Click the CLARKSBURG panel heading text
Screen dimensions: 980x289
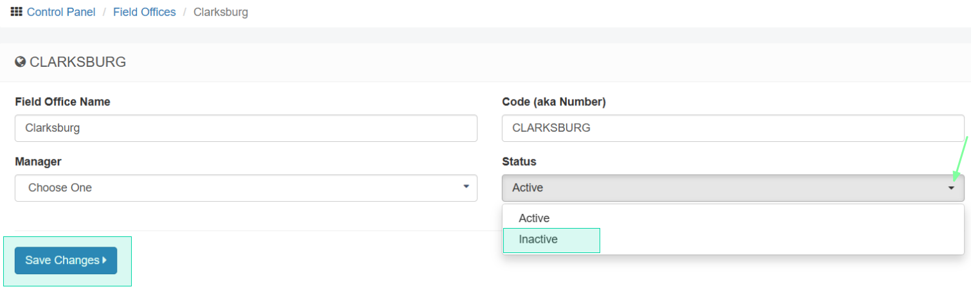(78, 62)
